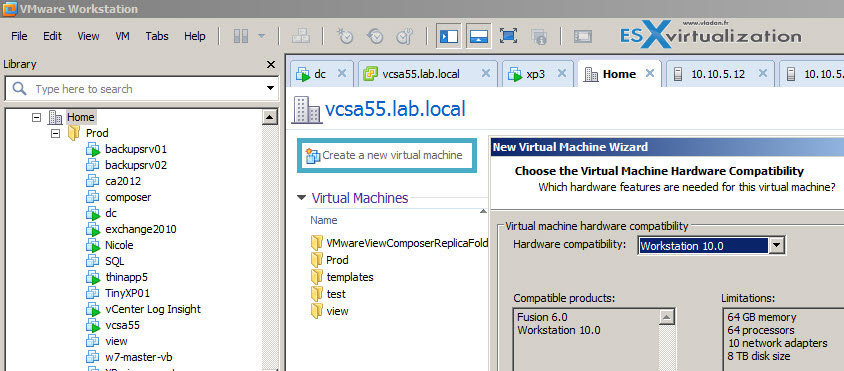844x371 pixels.
Task: Open the Edit menu
Action: (52, 36)
